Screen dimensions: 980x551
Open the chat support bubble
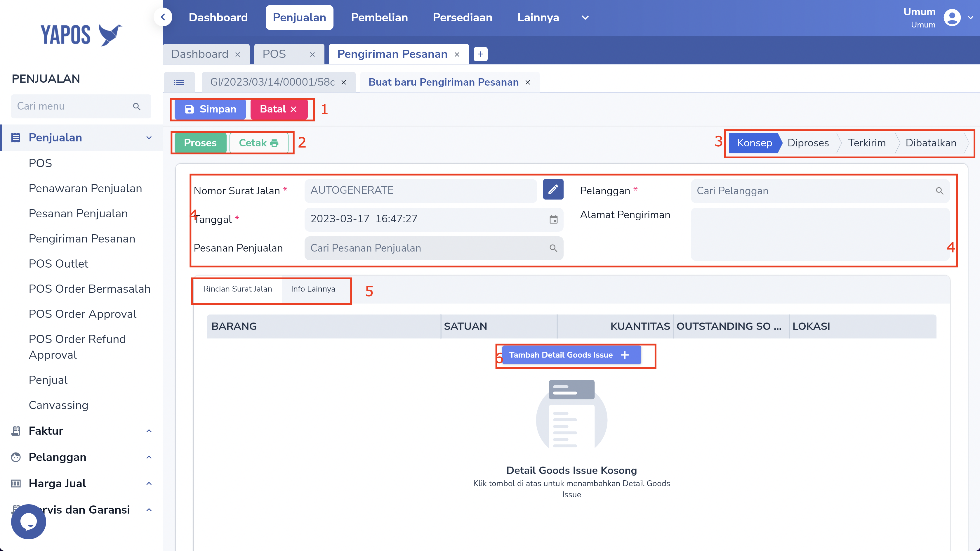pos(29,521)
